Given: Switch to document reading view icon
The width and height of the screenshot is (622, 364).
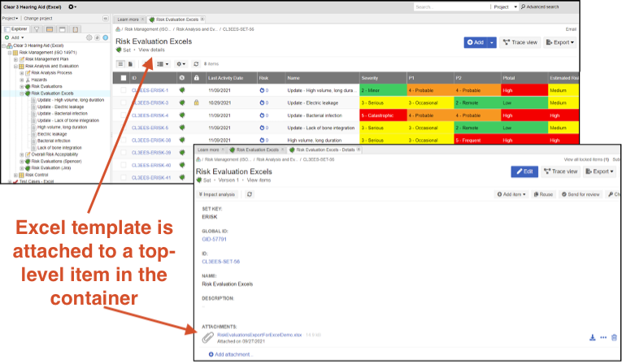Looking at the screenshot, I should [x=130, y=64].
